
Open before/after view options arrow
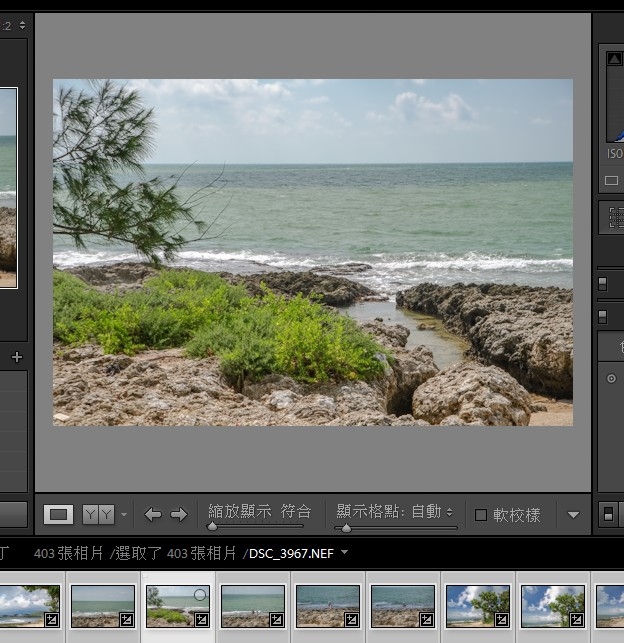[x=124, y=514]
